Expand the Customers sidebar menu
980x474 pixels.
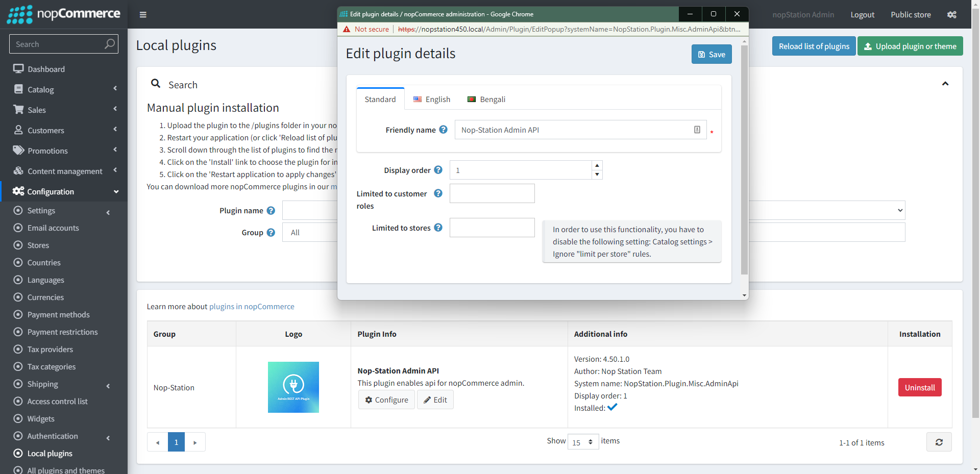[x=64, y=130]
